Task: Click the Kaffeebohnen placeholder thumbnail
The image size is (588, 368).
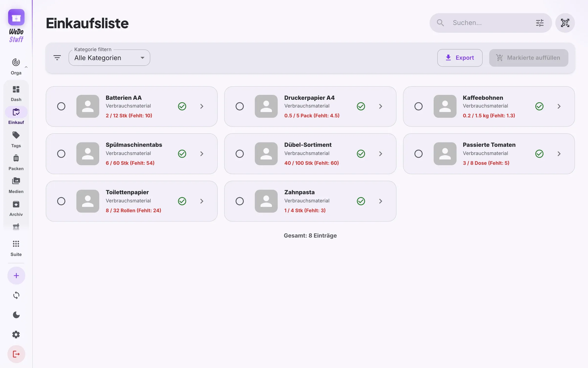Action: [x=445, y=106]
